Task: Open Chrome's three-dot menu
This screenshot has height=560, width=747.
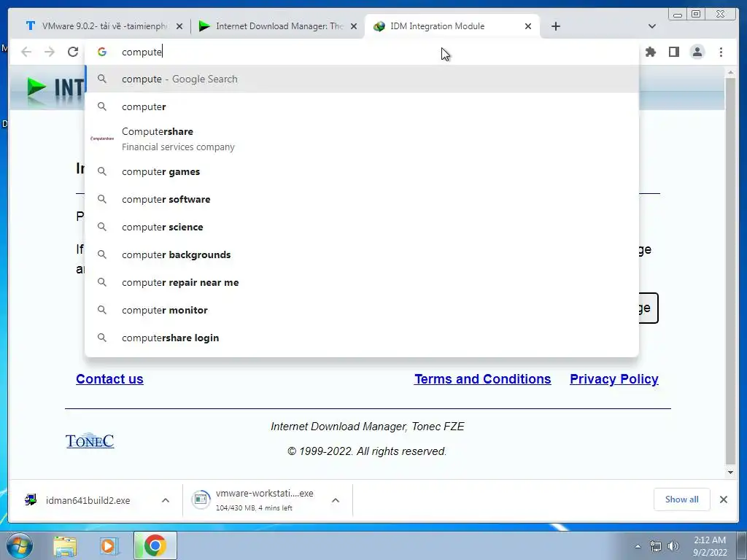Action: coord(721,52)
